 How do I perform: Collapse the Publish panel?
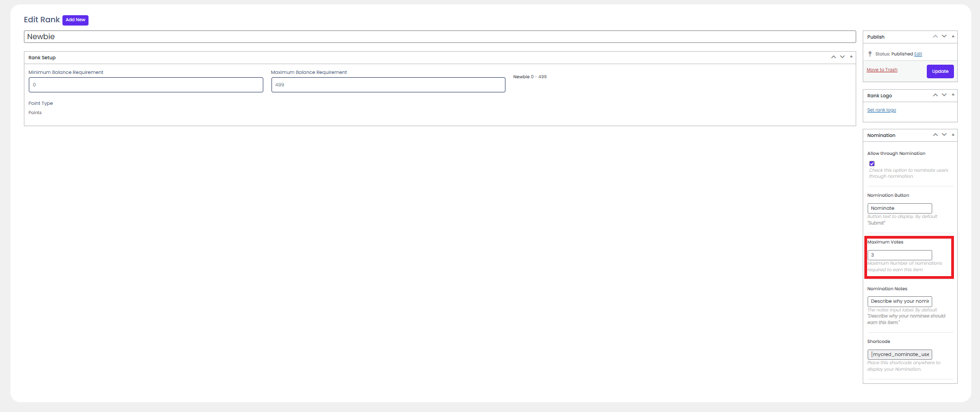(x=953, y=36)
